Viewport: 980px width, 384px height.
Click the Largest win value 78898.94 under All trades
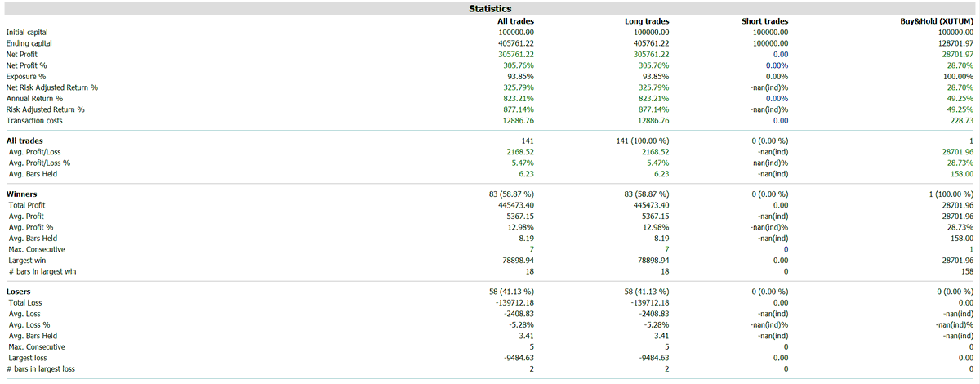tap(518, 260)
